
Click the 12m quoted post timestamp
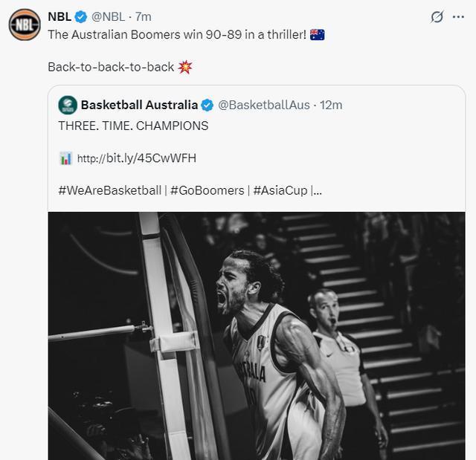pos(331,106)
